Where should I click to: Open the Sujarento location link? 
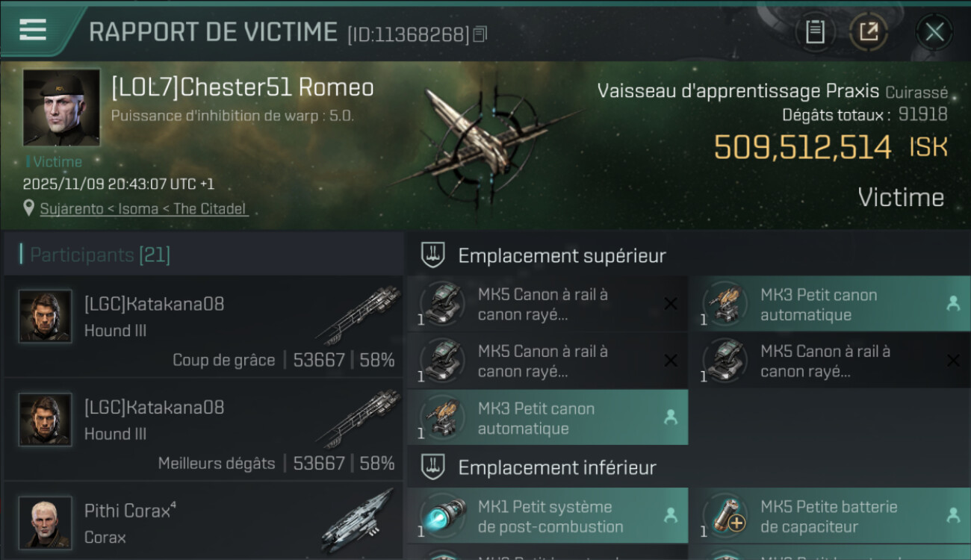point(143,209)
